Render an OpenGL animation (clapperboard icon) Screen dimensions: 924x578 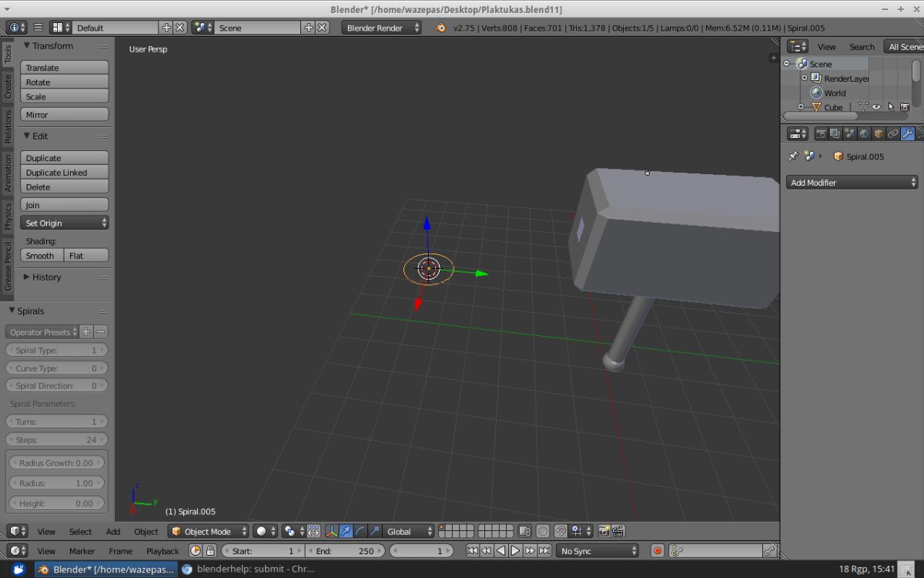coord(618,531)
